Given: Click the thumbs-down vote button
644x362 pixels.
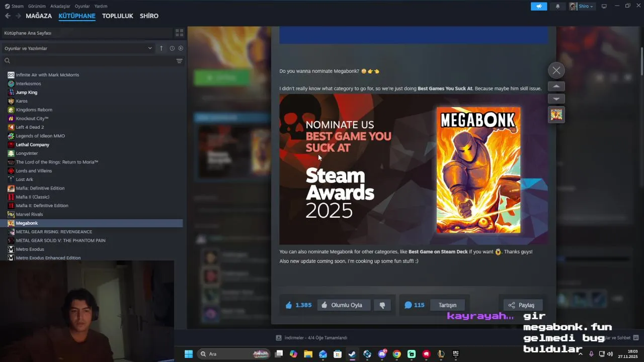Looking at the screenshot, I should tap(382, 305).
